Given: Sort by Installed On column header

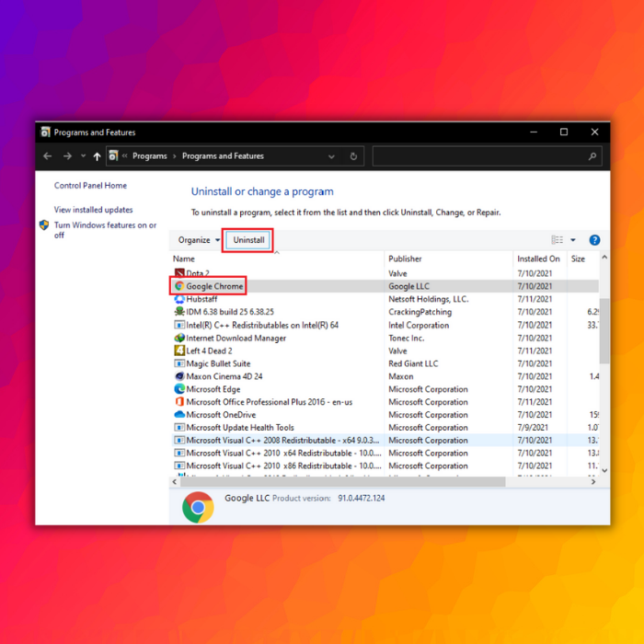Looking at the screenshot, I should click(538, 259).
